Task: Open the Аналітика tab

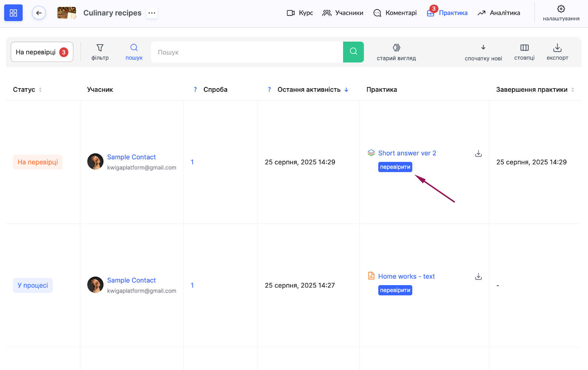Action: [499, 13]
